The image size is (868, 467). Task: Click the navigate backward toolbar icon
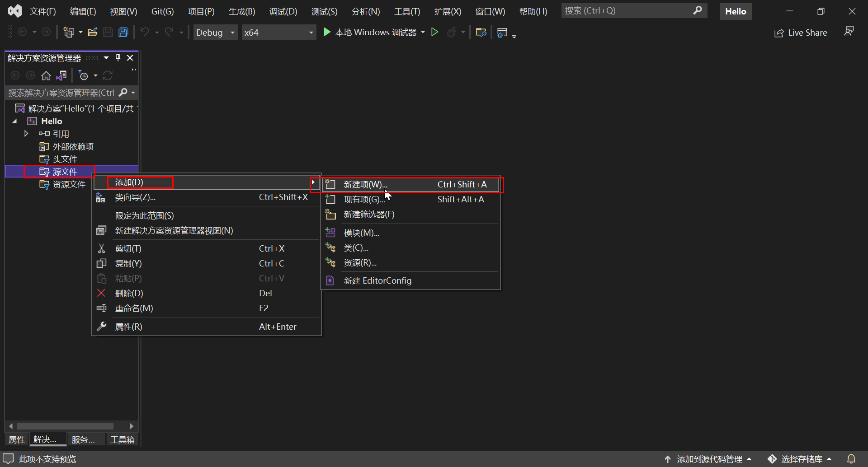coord(22,32)
